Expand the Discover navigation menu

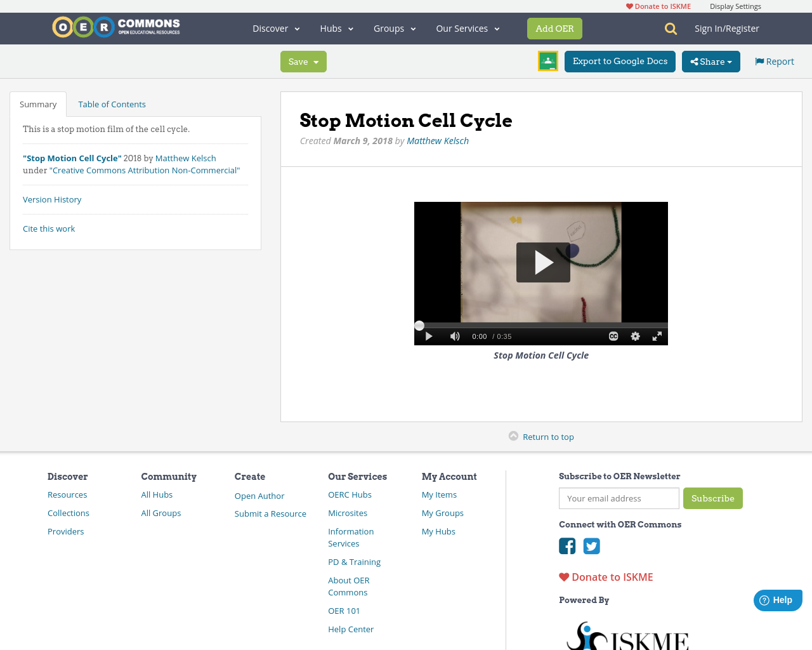click(275, 28)
